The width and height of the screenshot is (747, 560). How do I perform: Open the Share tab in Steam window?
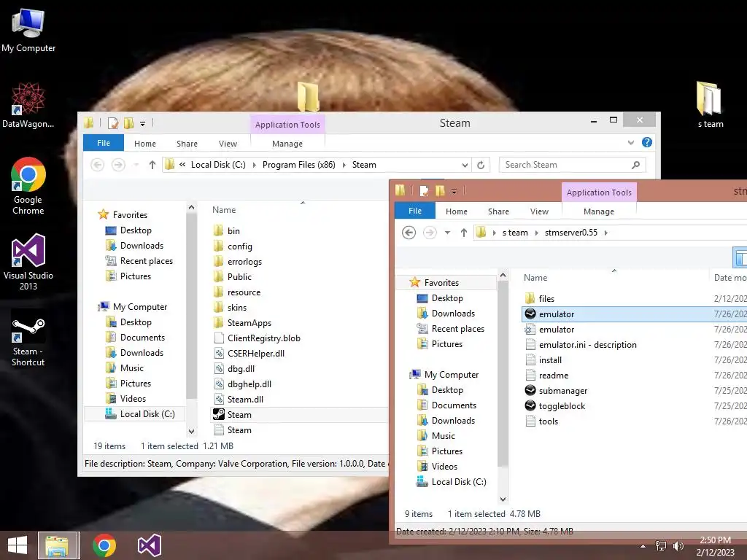[187, 144]
